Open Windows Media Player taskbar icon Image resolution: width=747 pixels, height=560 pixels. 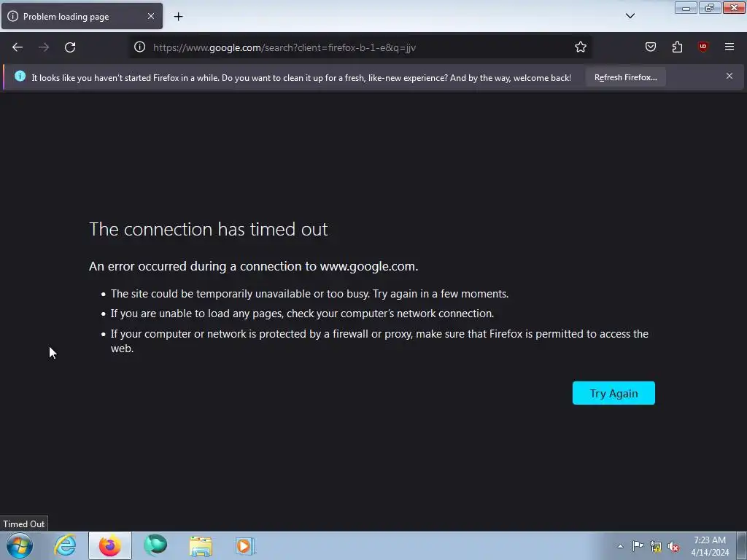(245, 545)
